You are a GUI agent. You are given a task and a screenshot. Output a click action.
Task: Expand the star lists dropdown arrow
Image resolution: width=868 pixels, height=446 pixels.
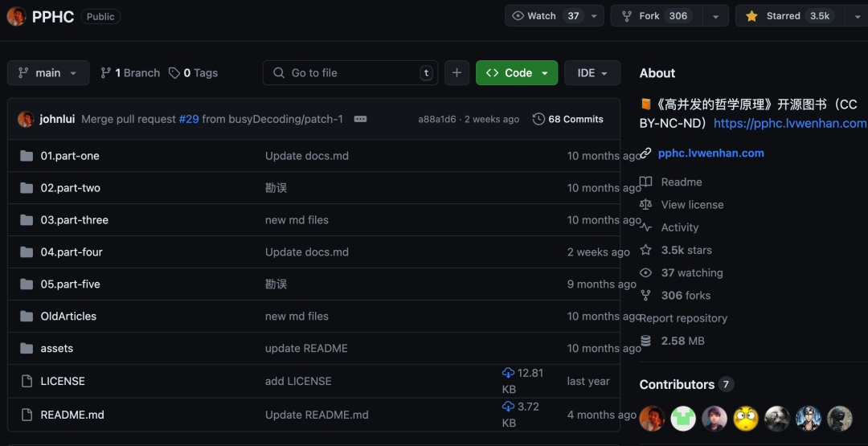(x=857, y=16)
